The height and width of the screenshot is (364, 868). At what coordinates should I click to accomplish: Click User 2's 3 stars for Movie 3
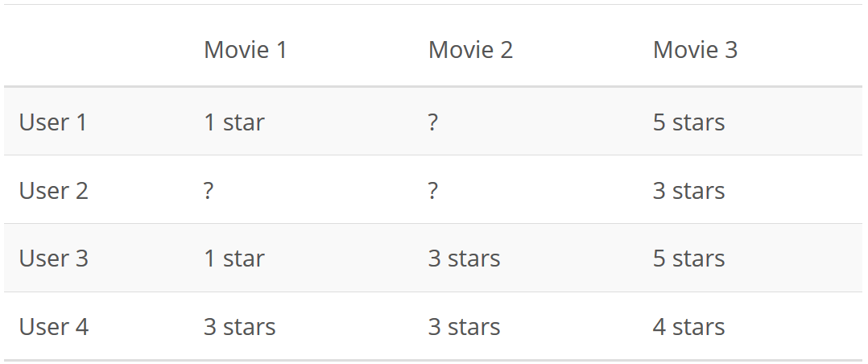coord(688,190)
